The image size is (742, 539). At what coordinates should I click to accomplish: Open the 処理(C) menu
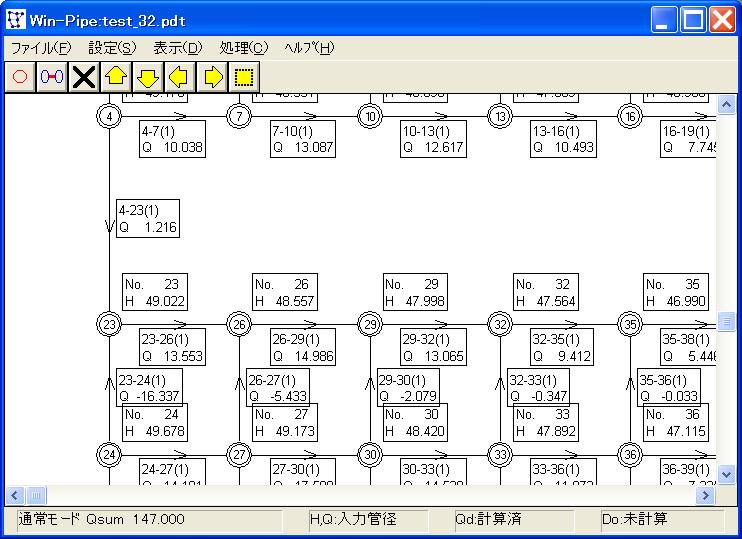click(244, 48)
